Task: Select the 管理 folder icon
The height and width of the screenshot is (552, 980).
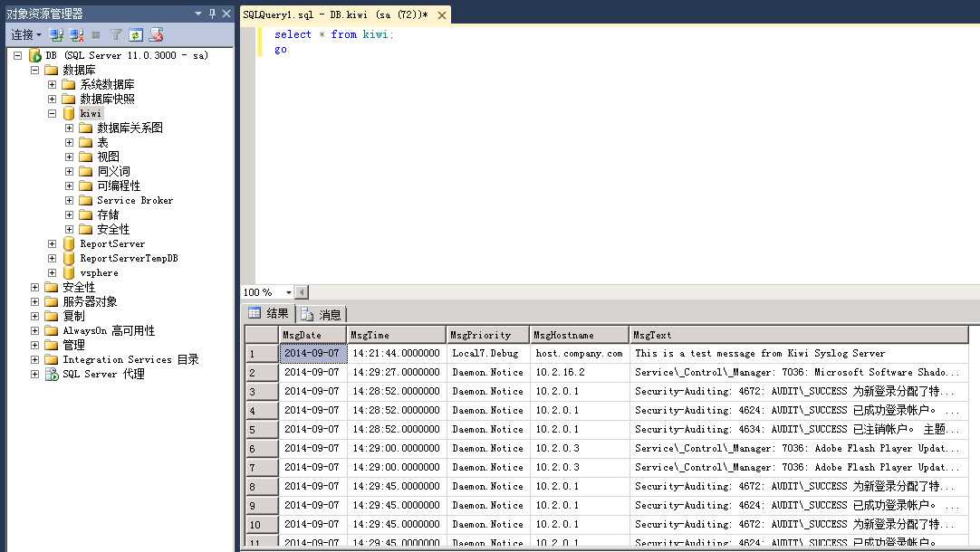Action: 52,346
